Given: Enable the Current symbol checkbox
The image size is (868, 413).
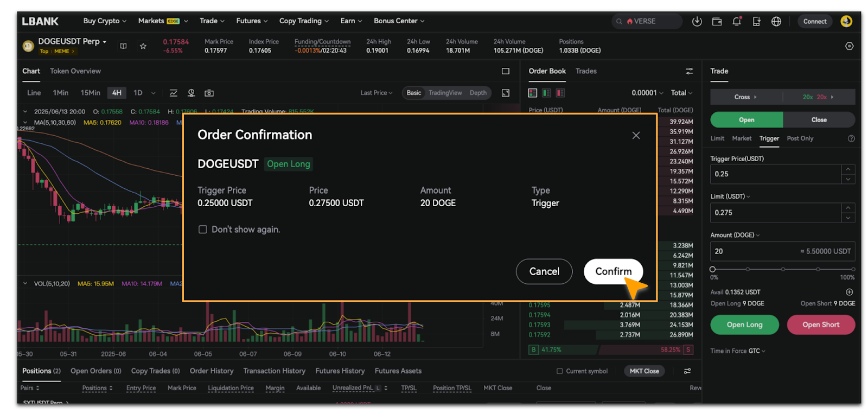Looking at the screenshot, I should click(559, 371).
